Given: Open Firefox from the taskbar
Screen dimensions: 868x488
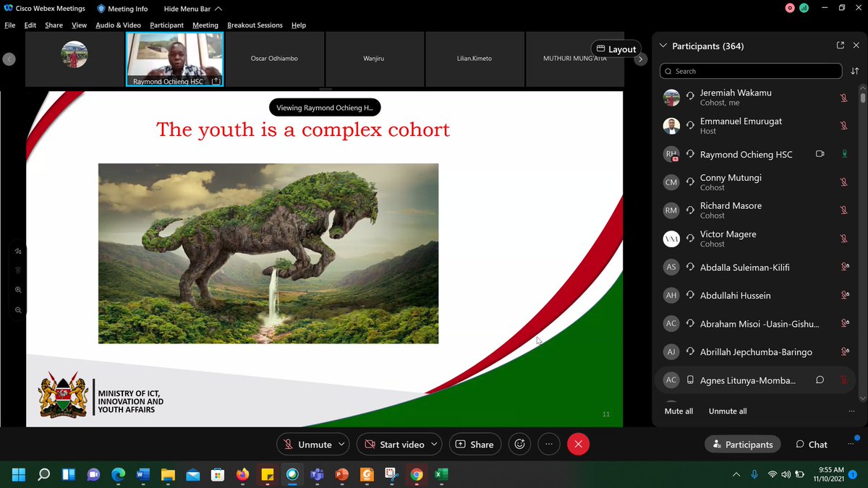Looking at the screenshot, I should 242,474.
